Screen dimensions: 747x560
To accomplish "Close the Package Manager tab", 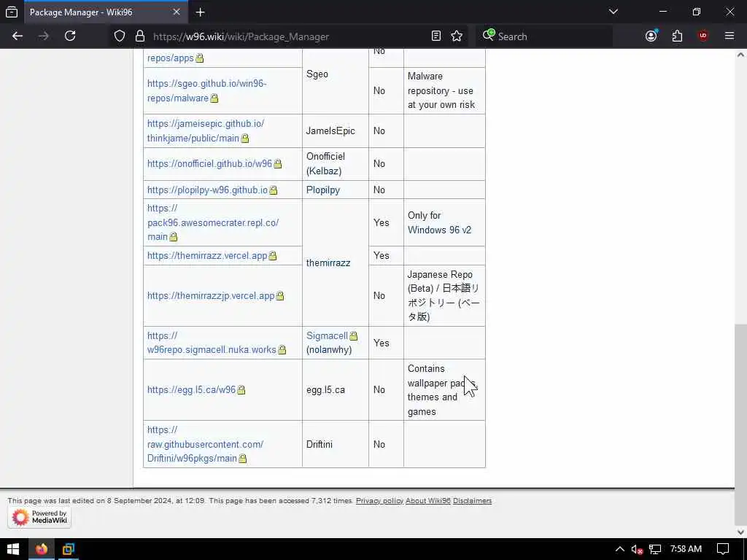I will (177, 12).
